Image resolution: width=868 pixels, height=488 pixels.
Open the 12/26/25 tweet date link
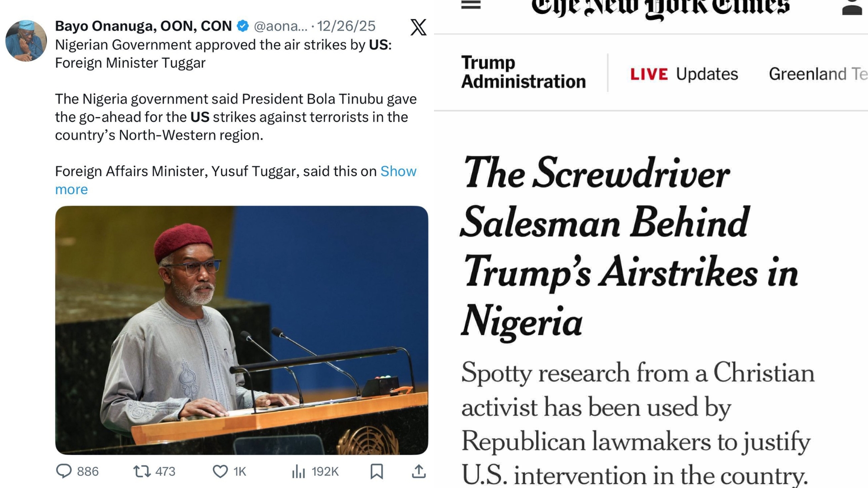coord(346,26)
